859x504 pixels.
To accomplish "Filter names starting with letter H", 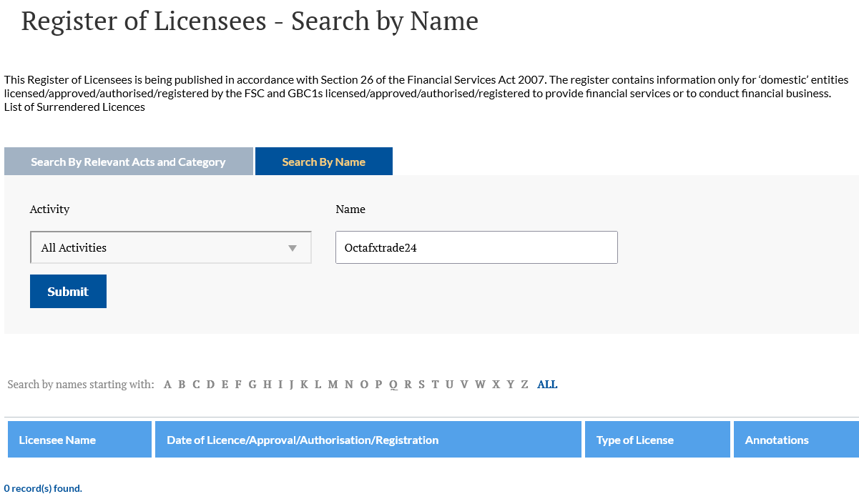I will tap(267, 385).
